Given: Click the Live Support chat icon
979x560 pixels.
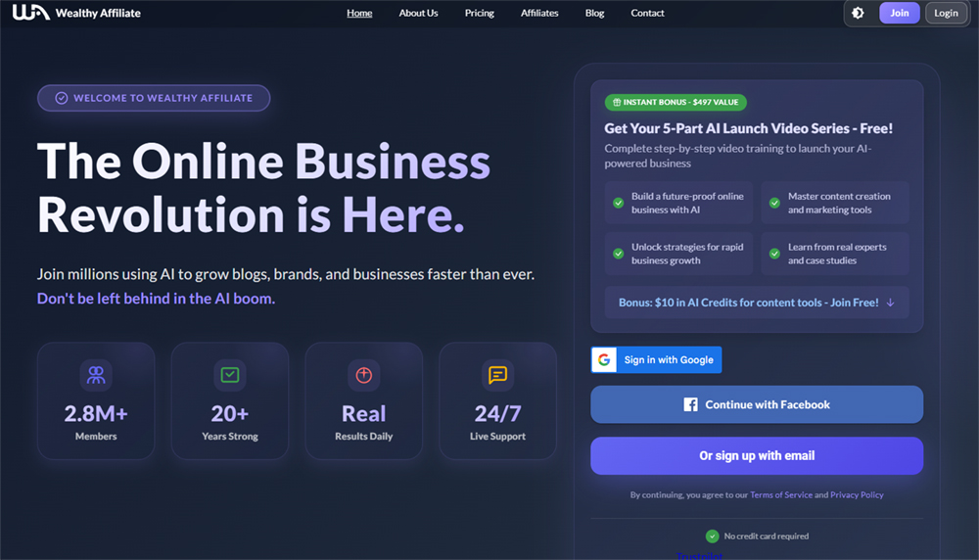Looking at the screenshot, I should point(497,375).
